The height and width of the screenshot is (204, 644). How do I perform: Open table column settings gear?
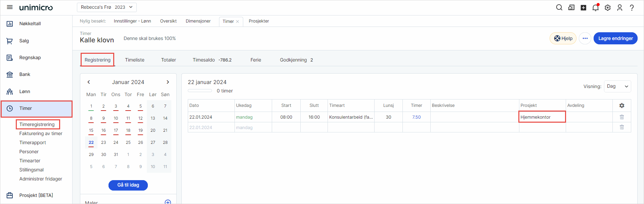(621, 106)
